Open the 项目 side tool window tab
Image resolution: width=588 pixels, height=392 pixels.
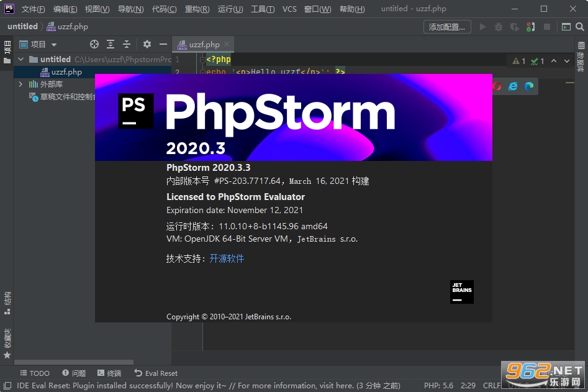click(7, 52)
